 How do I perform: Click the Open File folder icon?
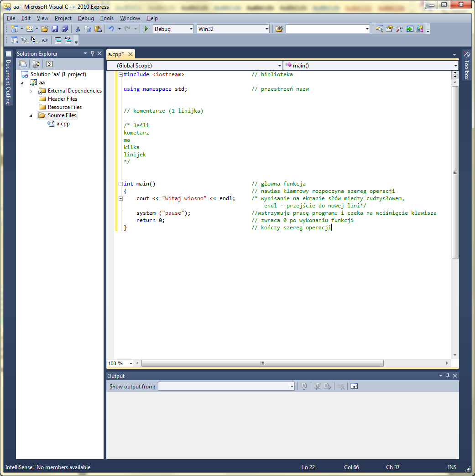point(45,29)
